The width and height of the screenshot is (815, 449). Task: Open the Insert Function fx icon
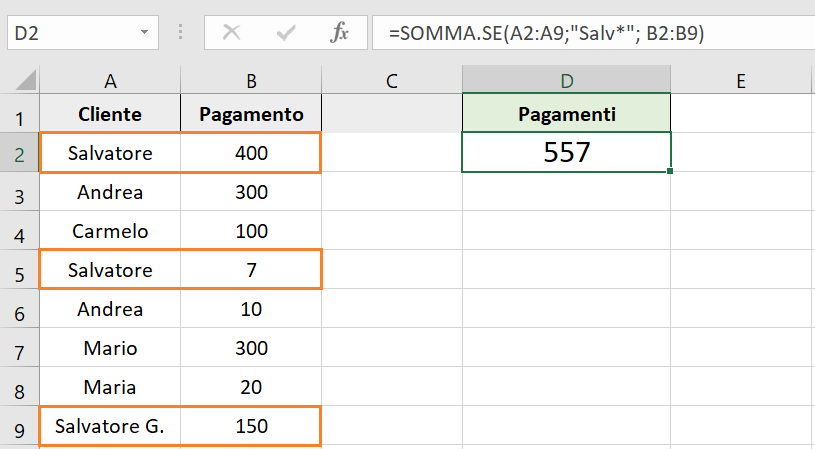coord(339,33)
